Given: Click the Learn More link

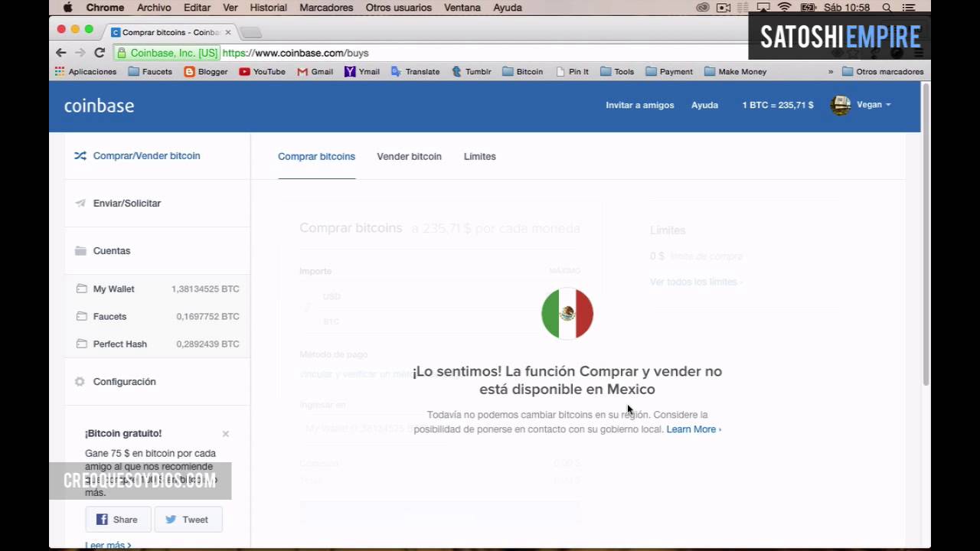Looking at the screenshot, I should (694, 429).
